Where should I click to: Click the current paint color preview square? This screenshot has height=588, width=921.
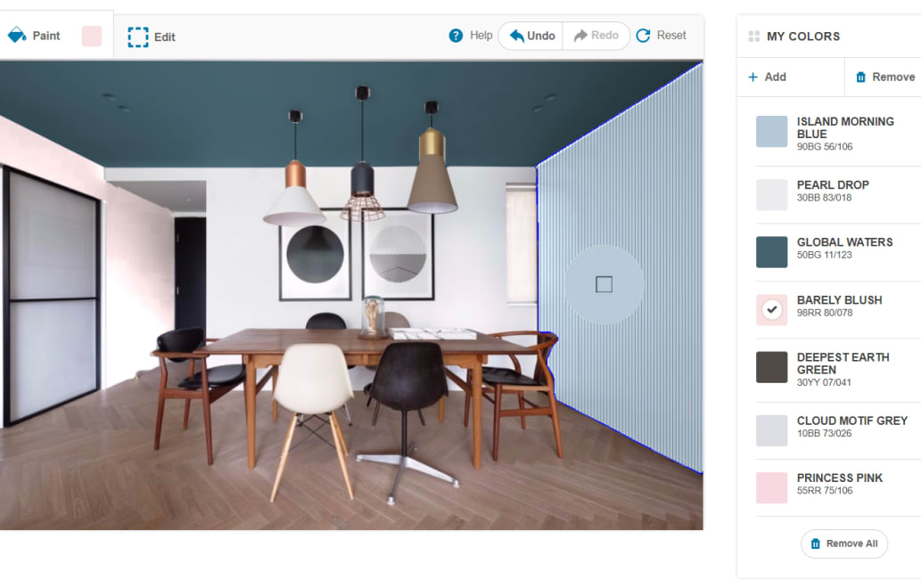92,36
